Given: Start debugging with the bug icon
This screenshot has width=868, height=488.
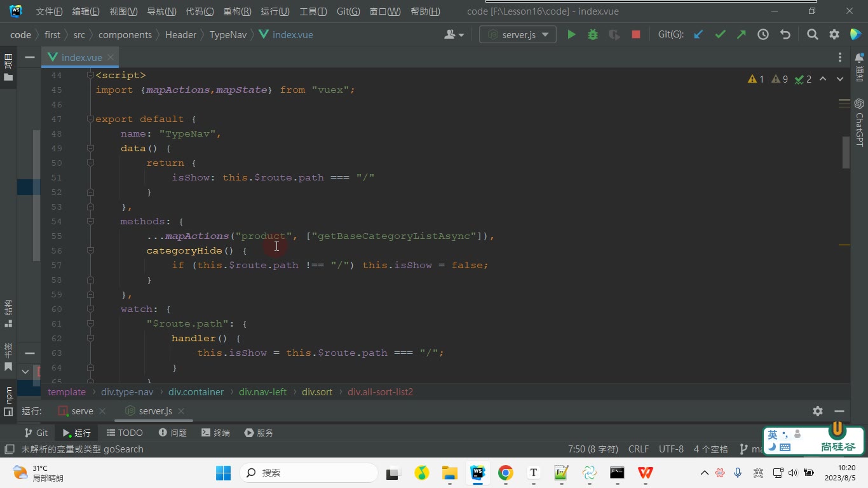Looking at the screenshot, I should click(593, 35).
